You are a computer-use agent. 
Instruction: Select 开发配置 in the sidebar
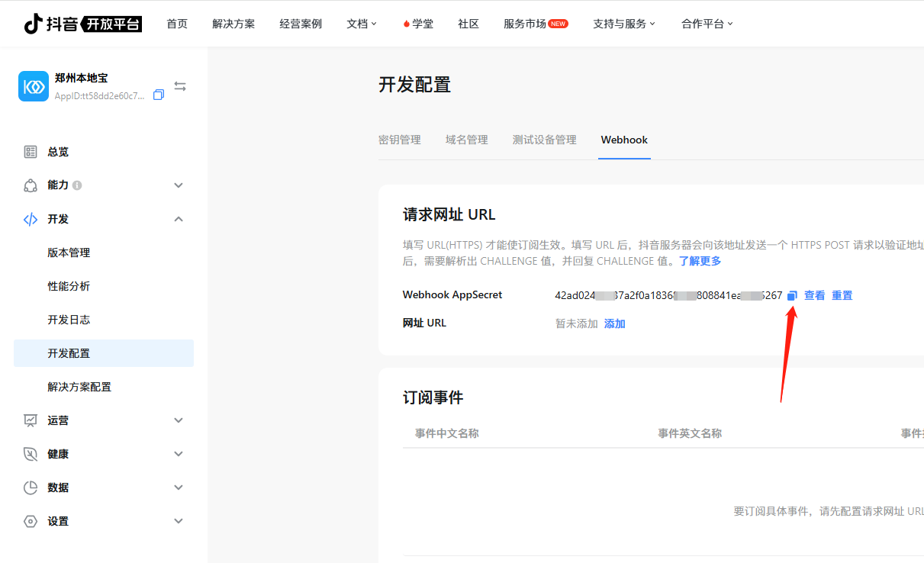click(104, 353)
